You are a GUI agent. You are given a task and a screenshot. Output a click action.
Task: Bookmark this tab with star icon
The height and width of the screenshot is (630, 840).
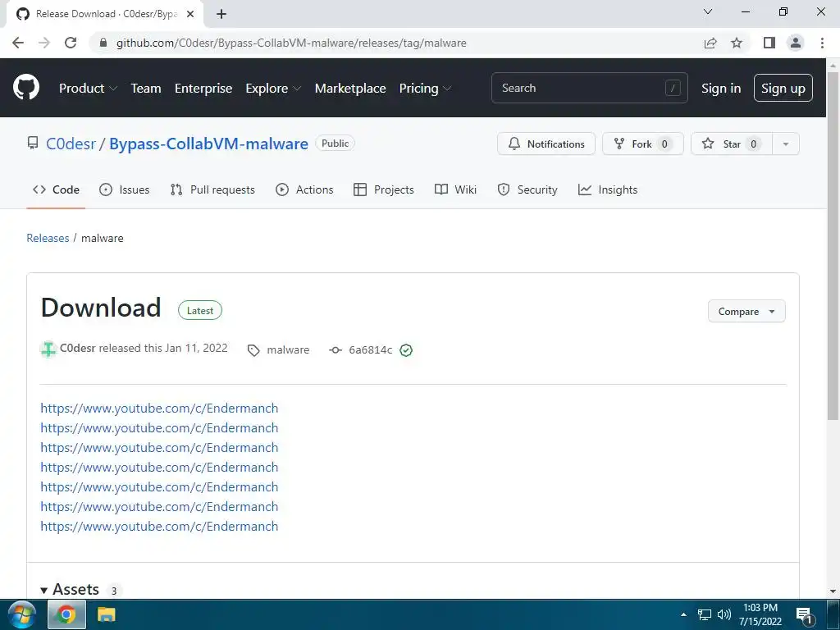pos(737,43)
